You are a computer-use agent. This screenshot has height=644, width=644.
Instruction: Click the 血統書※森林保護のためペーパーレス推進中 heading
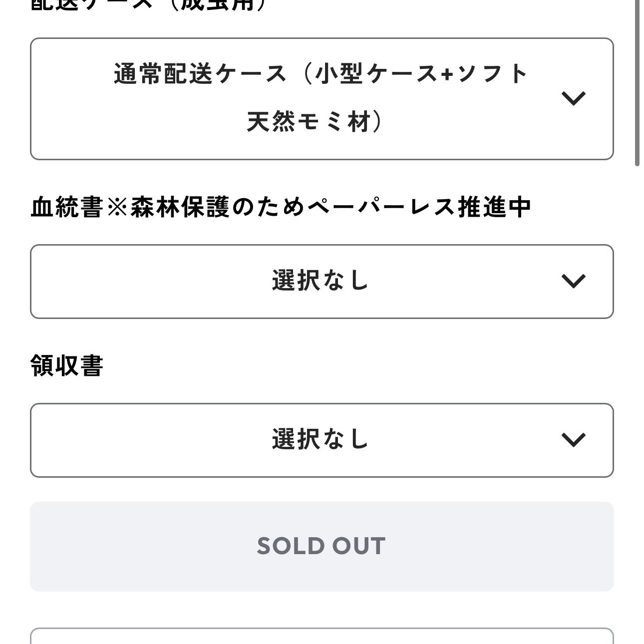tap(281, 207)
